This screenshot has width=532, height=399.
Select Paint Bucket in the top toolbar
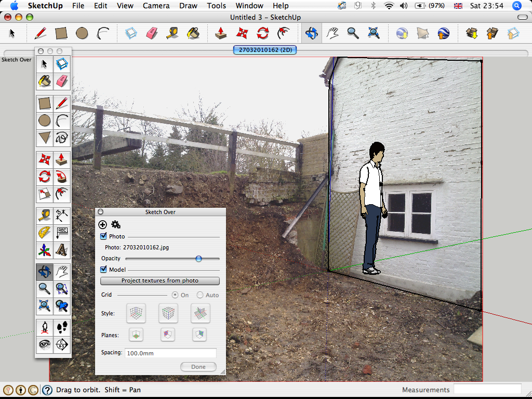[193, 33]
